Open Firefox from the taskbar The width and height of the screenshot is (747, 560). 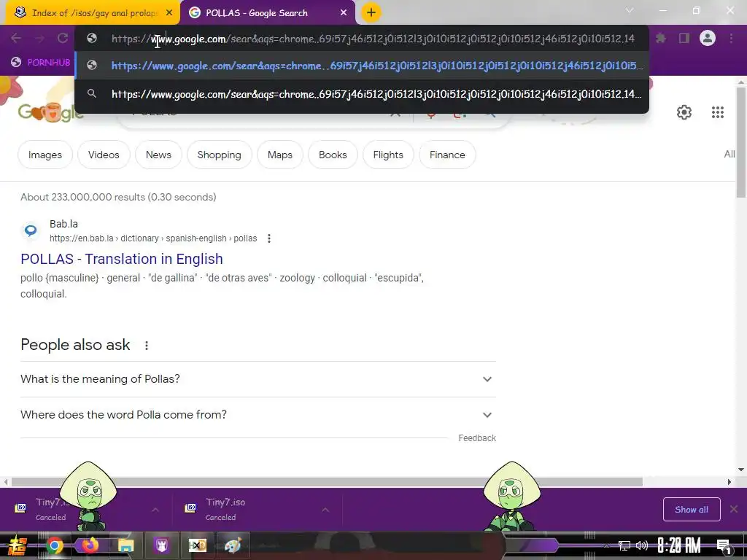[90, 545]
